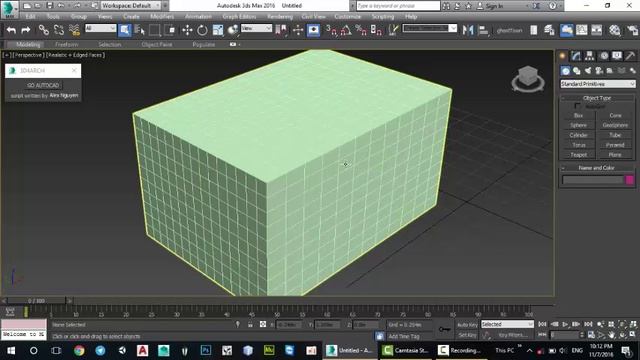Toggle Percent Snap
The width and height of the screenshot is (640, 360).
(x=361, y=30)
